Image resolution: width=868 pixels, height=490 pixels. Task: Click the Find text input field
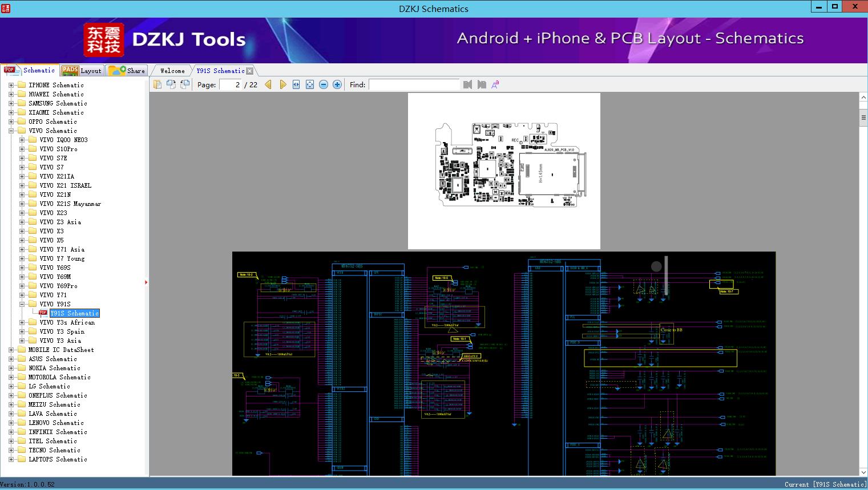tap(414, 84)
